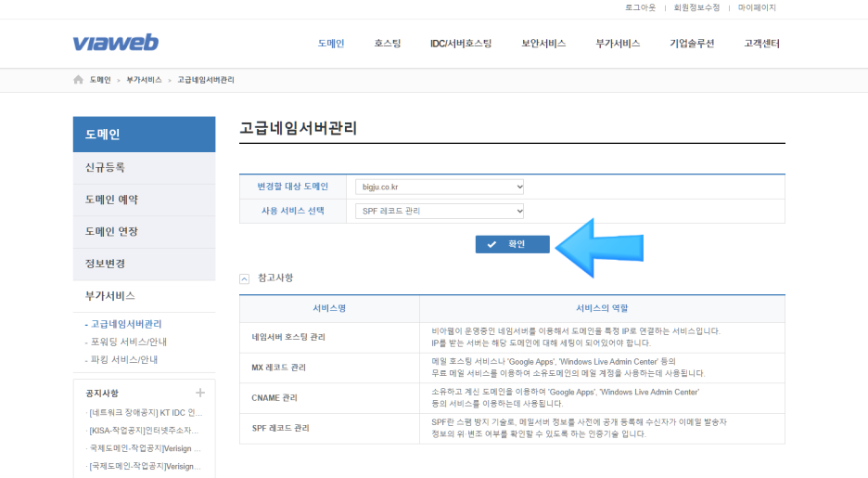868x478 pixels.
Task: Open notice [네트워크 장애공지] KT IDC
Action: 146,413
